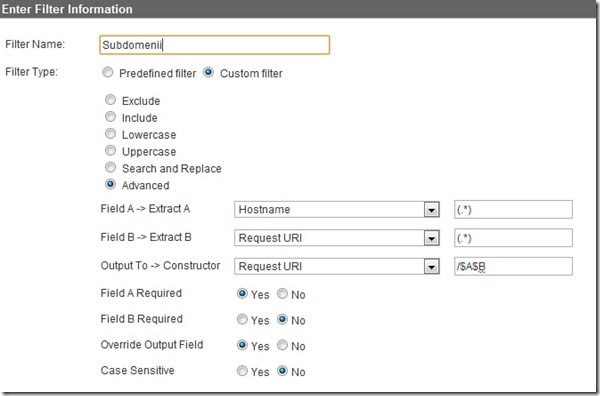Set Case Sensitive to No

pyautogui.click(x=282, y=370)
